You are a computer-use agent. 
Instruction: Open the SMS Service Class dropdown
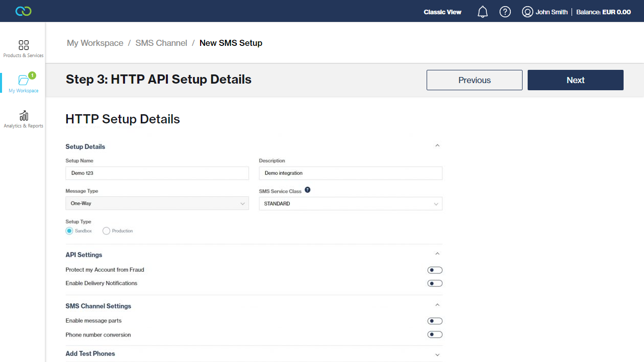point(351,203)
